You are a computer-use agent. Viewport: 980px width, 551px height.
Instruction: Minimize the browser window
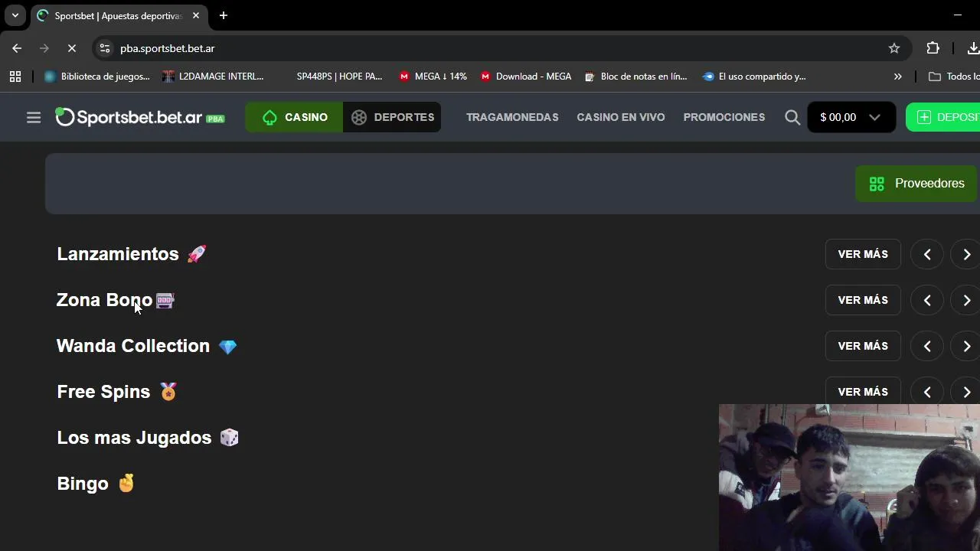pos(958,15)
